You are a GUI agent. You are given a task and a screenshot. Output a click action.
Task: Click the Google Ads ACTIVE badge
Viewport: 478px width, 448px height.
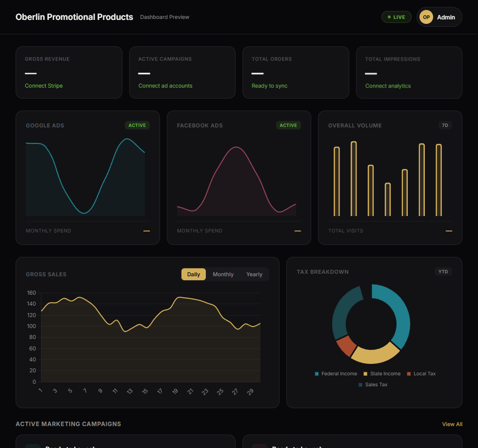(x=137, y=125)
